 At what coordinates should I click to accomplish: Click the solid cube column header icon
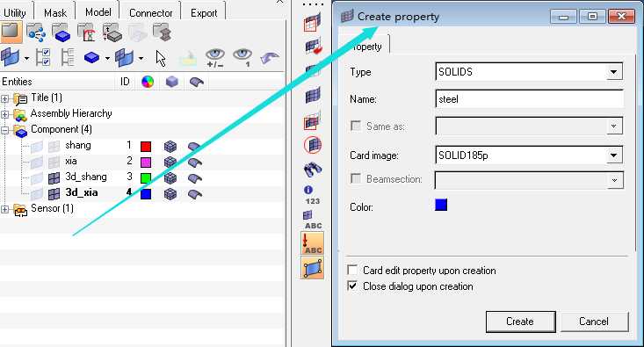pyautogui.click(x=171, y=82)
